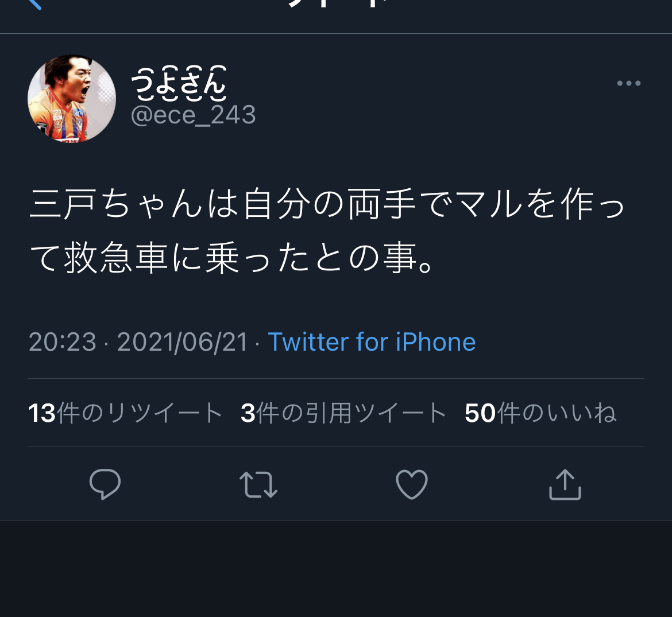Follow the Twitter for iPhone link

[x=372, y=342]
